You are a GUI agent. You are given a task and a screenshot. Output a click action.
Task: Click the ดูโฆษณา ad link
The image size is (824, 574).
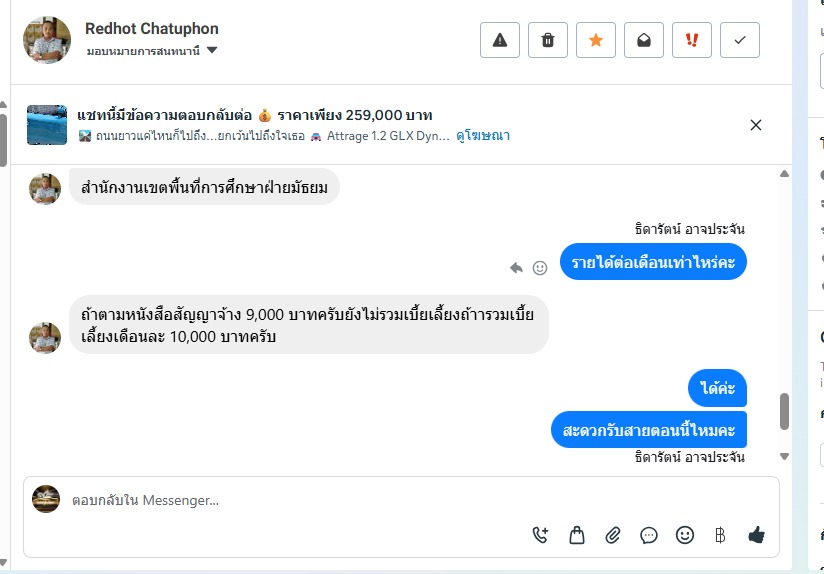point(483,136)
